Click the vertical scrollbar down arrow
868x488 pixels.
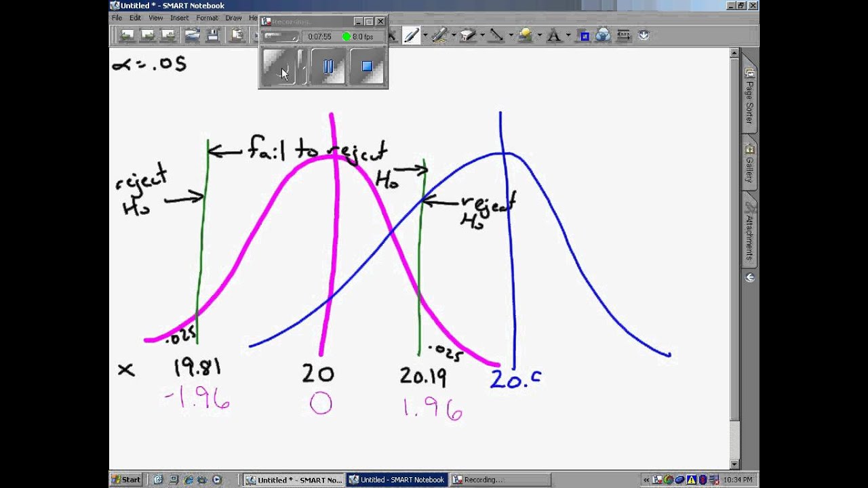[x=734, y=464]
